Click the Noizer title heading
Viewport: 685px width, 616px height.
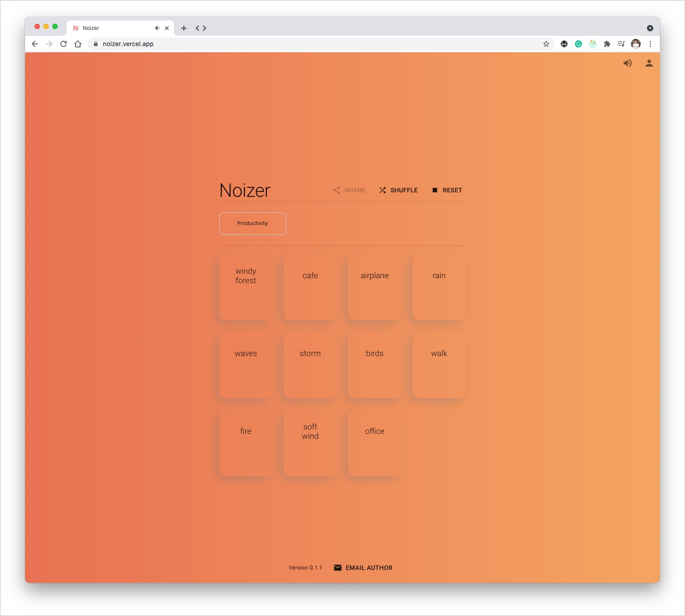tap(245, 191)
